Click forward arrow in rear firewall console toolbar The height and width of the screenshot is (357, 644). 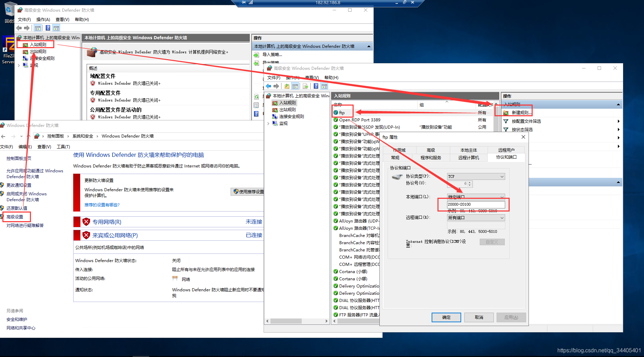point(27,28)
